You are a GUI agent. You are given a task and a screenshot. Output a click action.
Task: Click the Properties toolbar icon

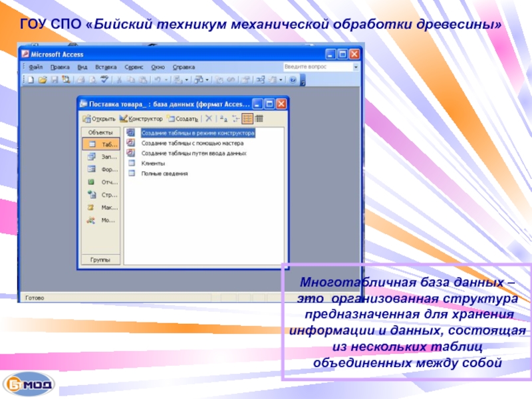[x=246, y=80]
